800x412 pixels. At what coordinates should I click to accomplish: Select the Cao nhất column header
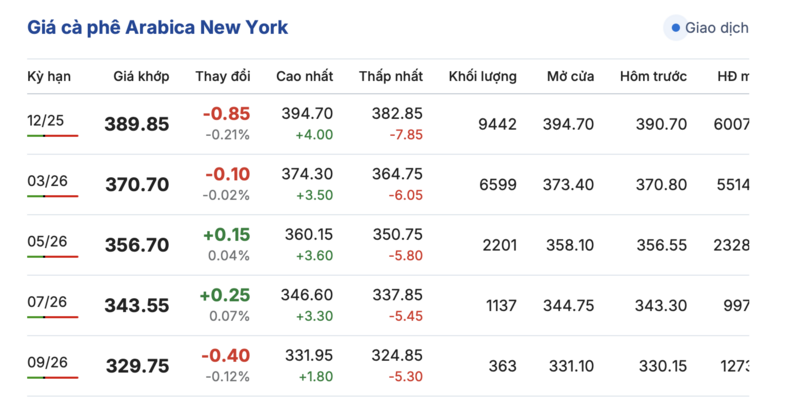305,76
